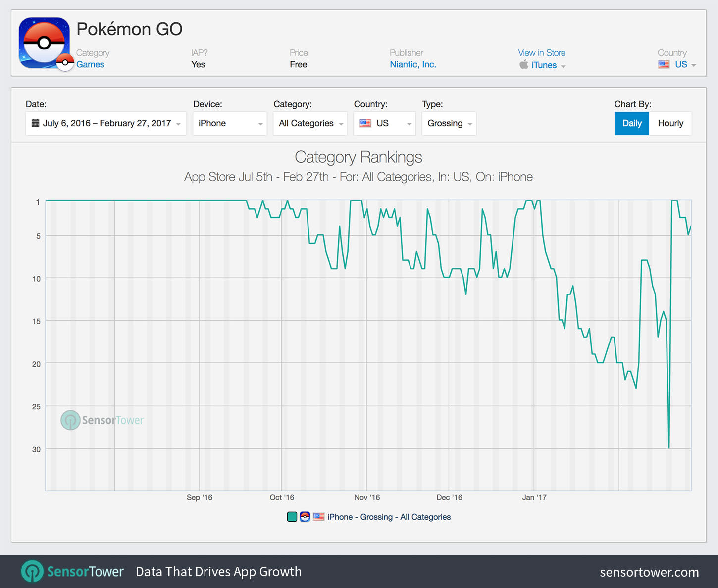Click the calendar icon in the date picker
Image resolution: width=718 pixels, height=588 pixels.
click(34, 123)
